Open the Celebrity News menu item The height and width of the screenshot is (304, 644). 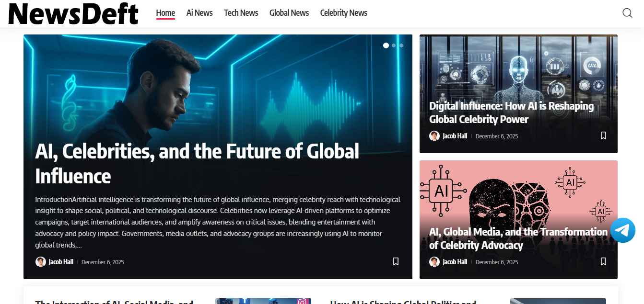[x=343, y=13]
